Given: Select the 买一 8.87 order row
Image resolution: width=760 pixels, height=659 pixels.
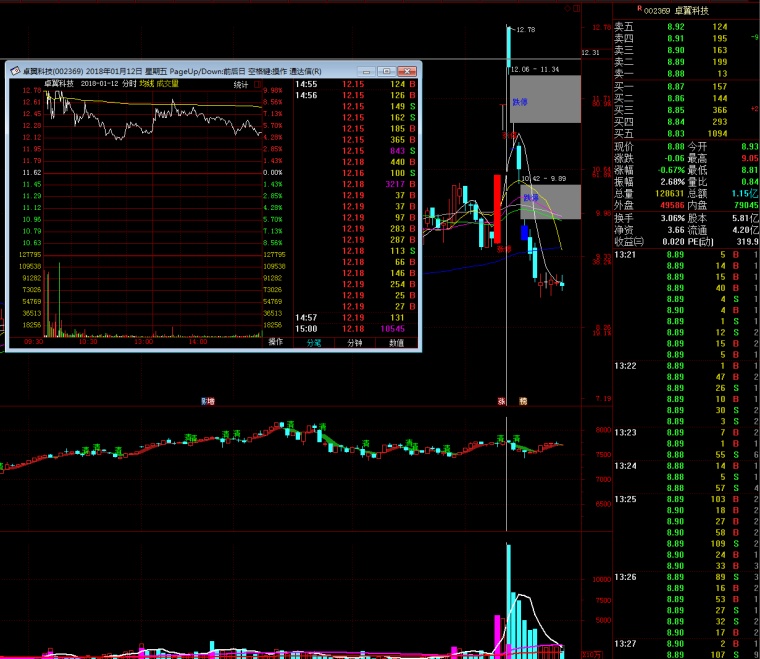Looking at the screenshot, I should (x=685, y=86).
